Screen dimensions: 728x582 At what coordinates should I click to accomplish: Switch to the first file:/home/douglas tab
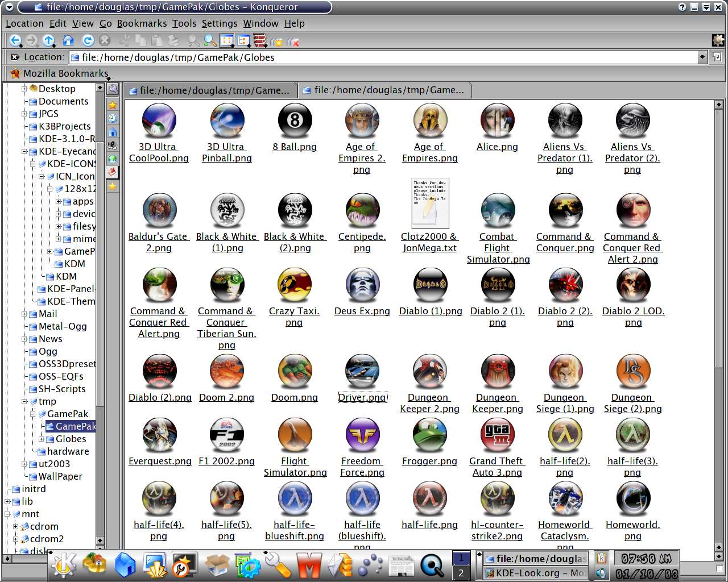tap(210, 90)
